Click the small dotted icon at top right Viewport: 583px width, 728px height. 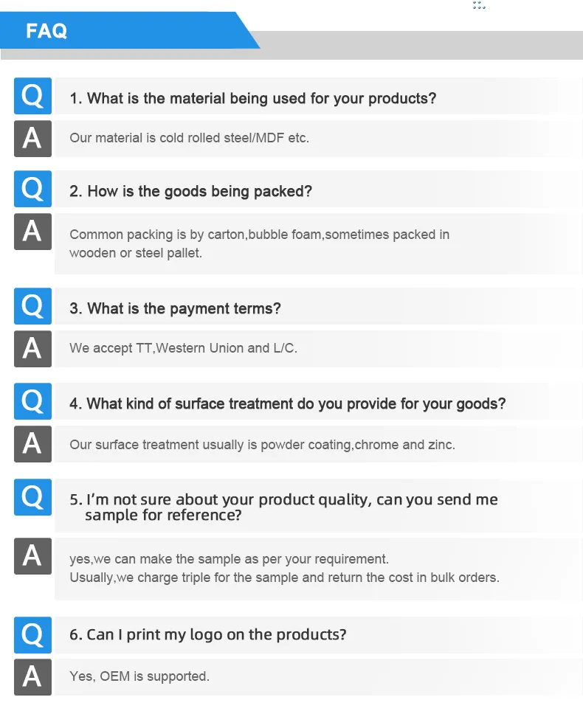pyautogui.click(x=479, y=5)
